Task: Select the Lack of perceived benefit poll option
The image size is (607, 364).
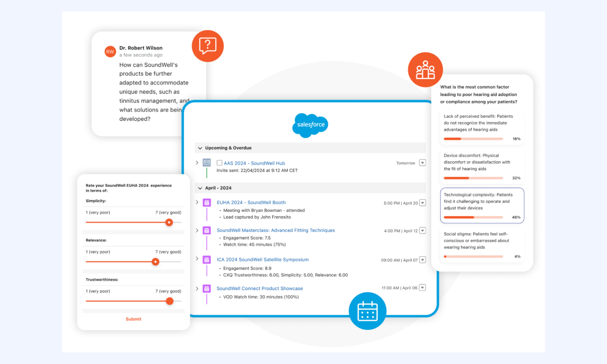Action: coord(482,127)
